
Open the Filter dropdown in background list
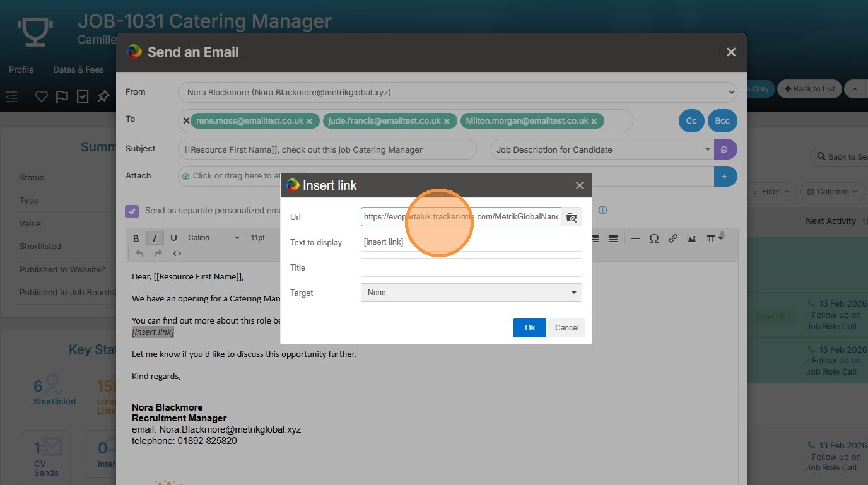click(771, 192)
